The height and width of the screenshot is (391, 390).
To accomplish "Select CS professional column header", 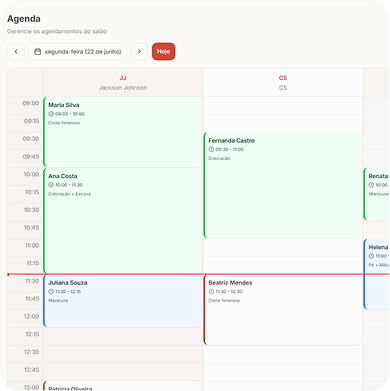I will (x=283, y=83).
